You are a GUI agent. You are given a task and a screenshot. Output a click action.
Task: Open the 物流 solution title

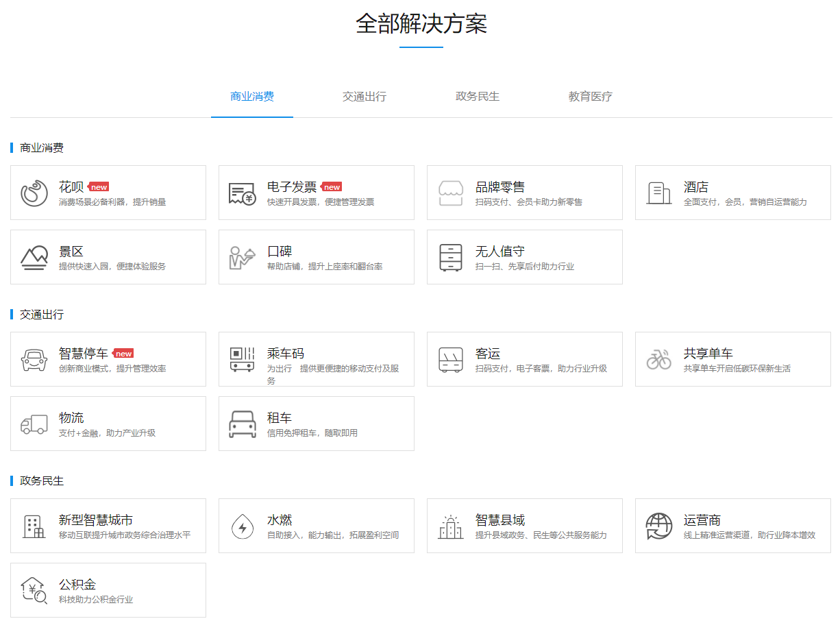click(x=71, y=418)
